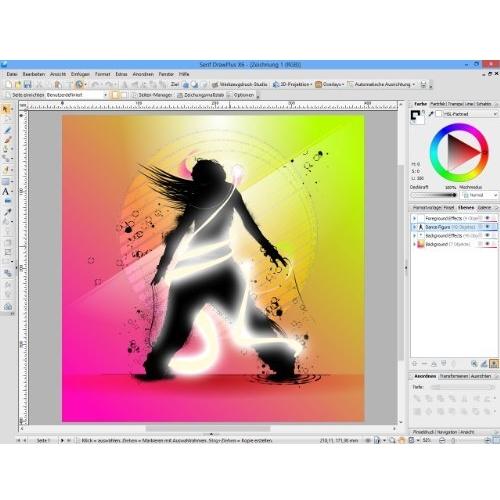Click the print icon after Ziel

tap(186, 85)
